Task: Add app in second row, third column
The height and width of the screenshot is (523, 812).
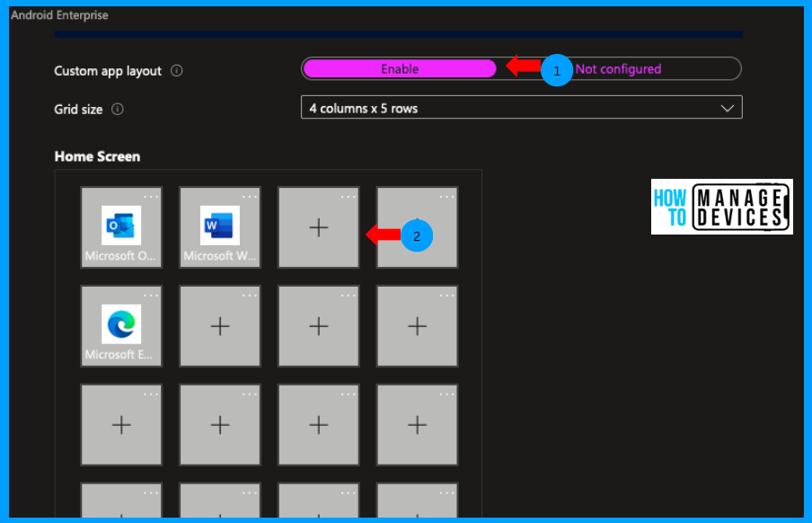Action: [x=319, y=326]
